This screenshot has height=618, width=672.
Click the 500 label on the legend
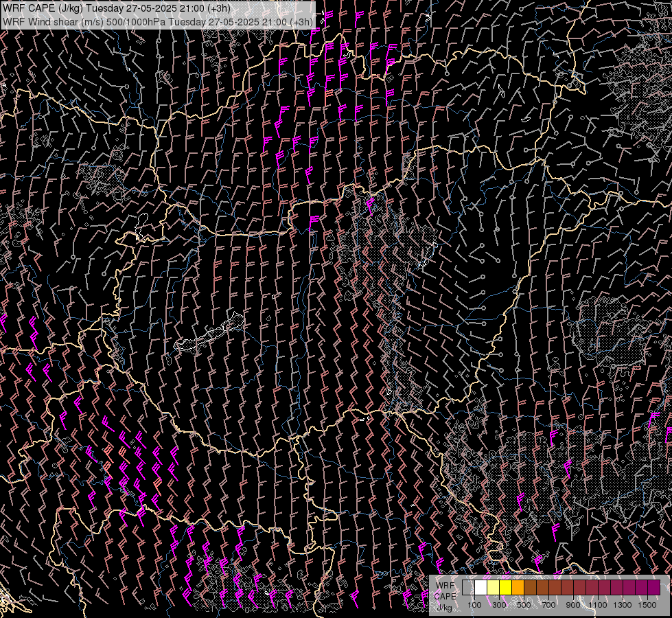coord(524,605)
